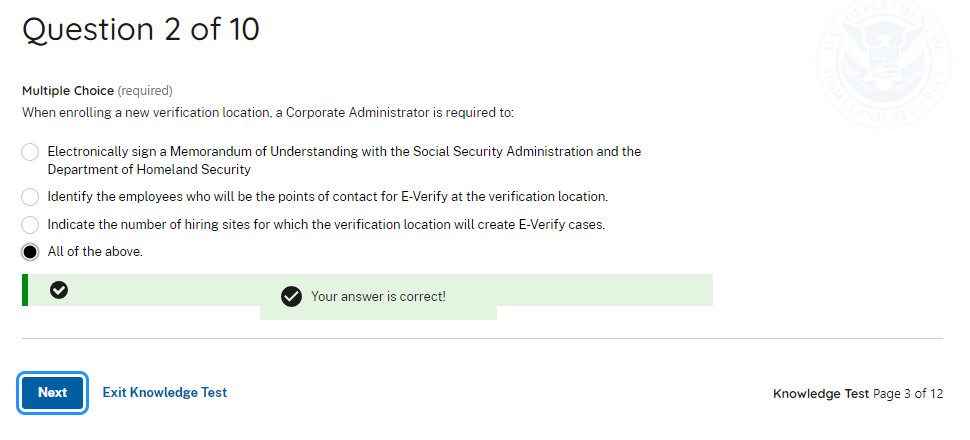Select the 'All of the above.' radio button

coord(30,252)
